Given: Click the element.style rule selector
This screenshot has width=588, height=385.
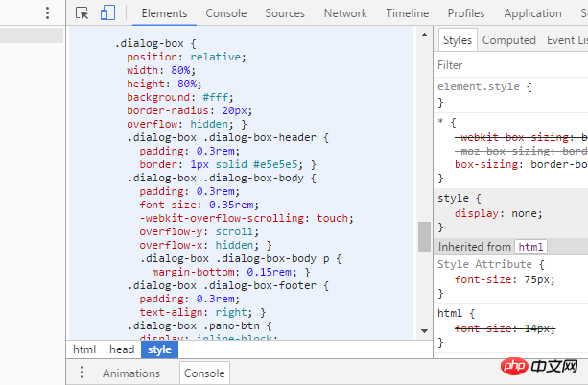Looking at the screenshot, I should point(479,86).
